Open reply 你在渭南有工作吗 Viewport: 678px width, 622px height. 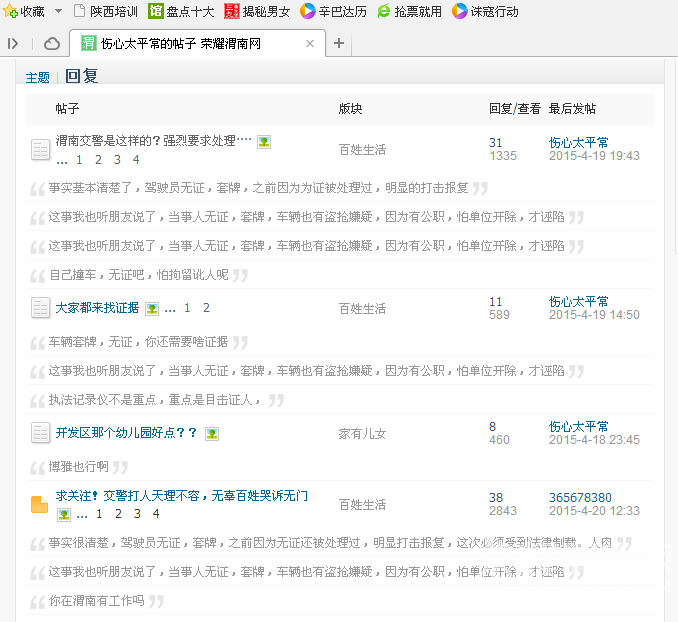(96, 600)
